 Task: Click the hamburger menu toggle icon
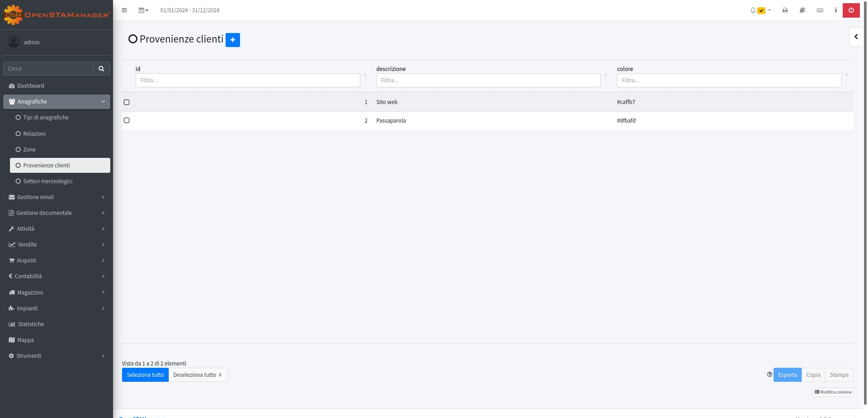(124, 10)
